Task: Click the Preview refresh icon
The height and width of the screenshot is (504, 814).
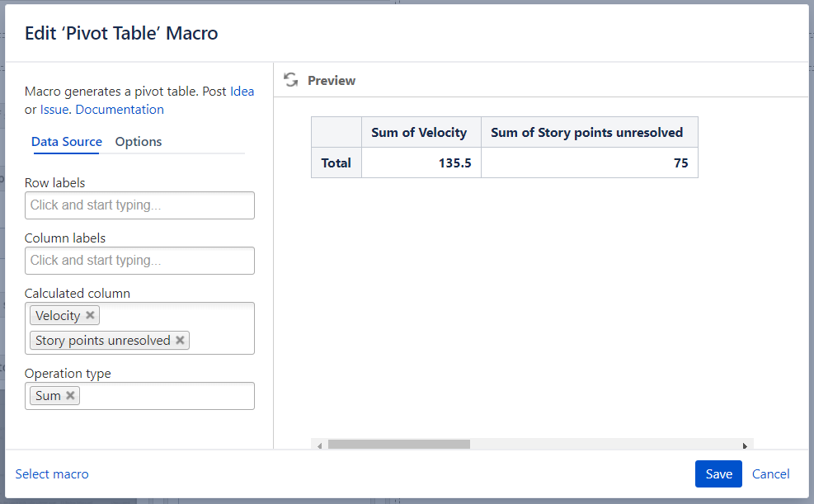Action: (290, 80)
